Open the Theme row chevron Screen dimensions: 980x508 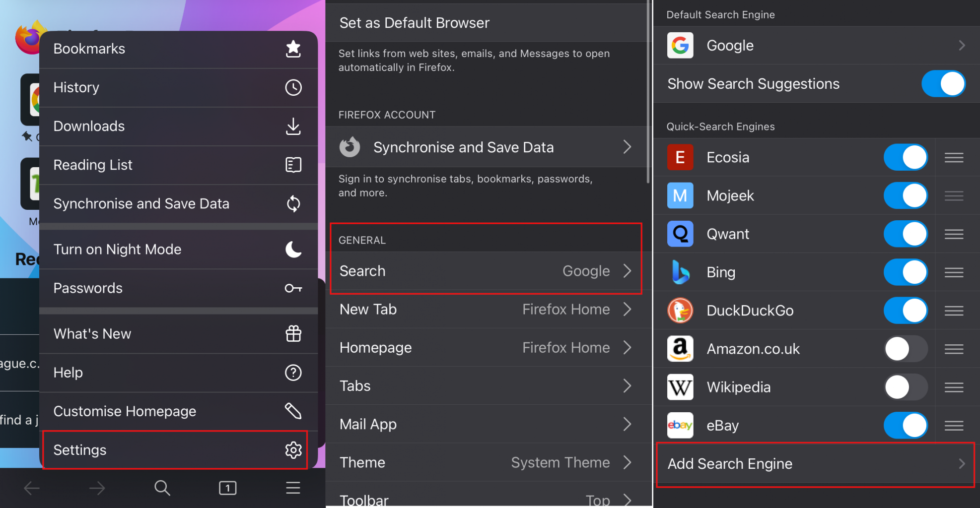[628, 462]
